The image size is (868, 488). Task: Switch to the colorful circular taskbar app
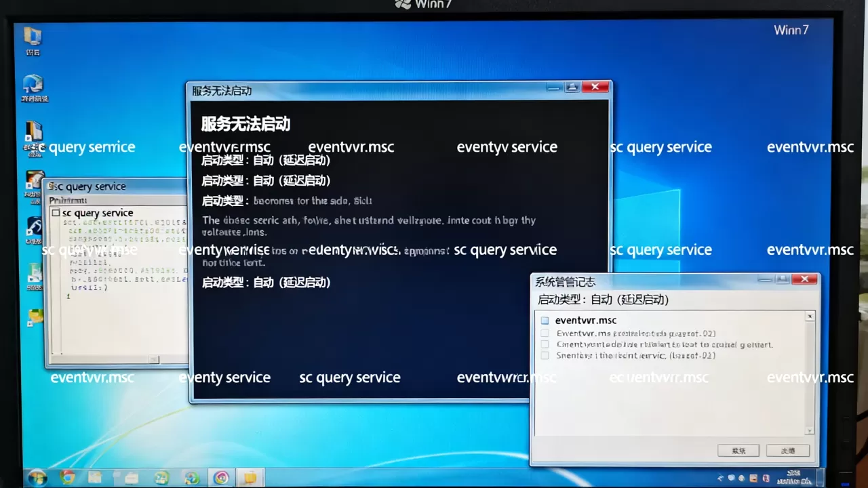pyautogui.click(x=221, y=479)
